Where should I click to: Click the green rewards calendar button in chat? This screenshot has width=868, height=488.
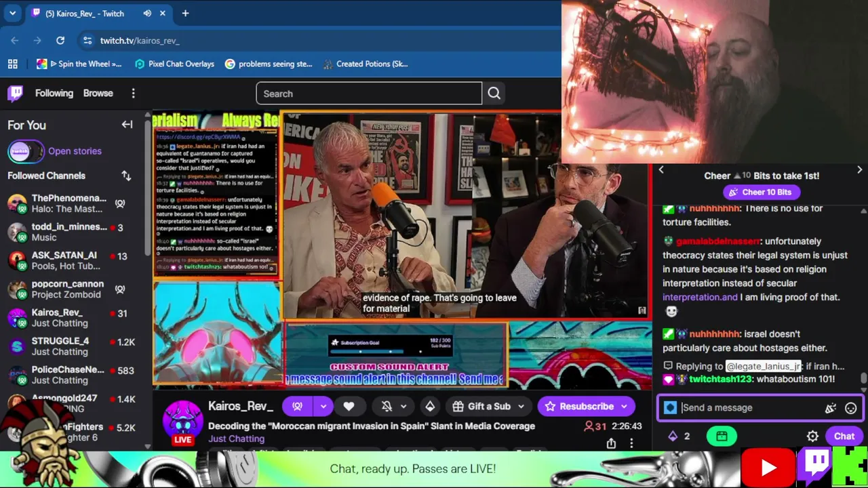[722, 436]
